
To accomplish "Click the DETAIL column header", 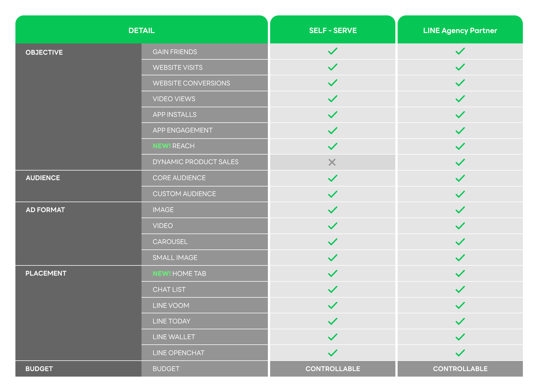I will point(142,31).
